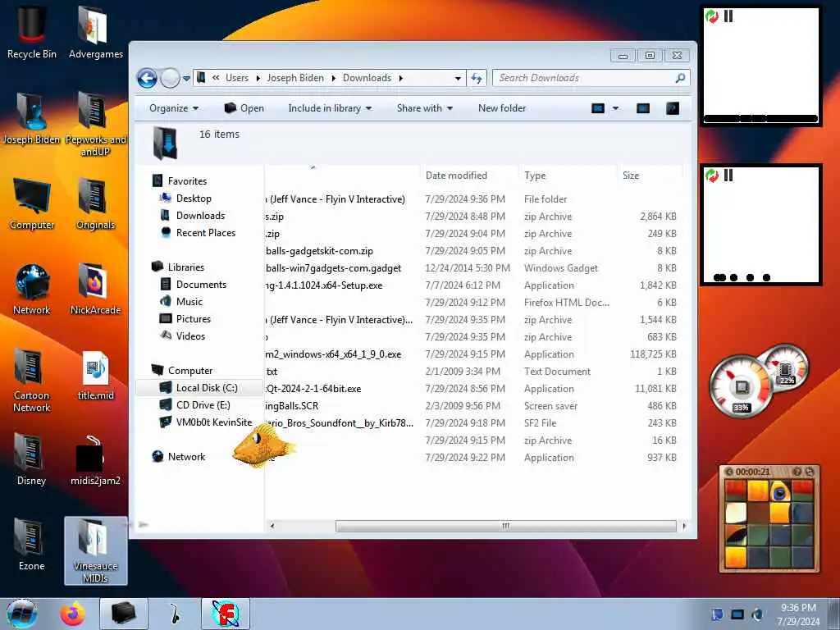Click the saxophone app taskbar icon
The height and width of the screenshot is (630, 840).
(x=175, y=614)
